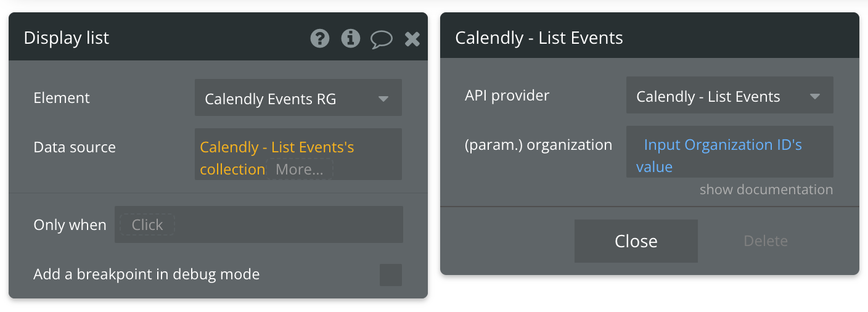Click the Data source label
This screenshot has height=312, width=868.
(x=75, y=147)
